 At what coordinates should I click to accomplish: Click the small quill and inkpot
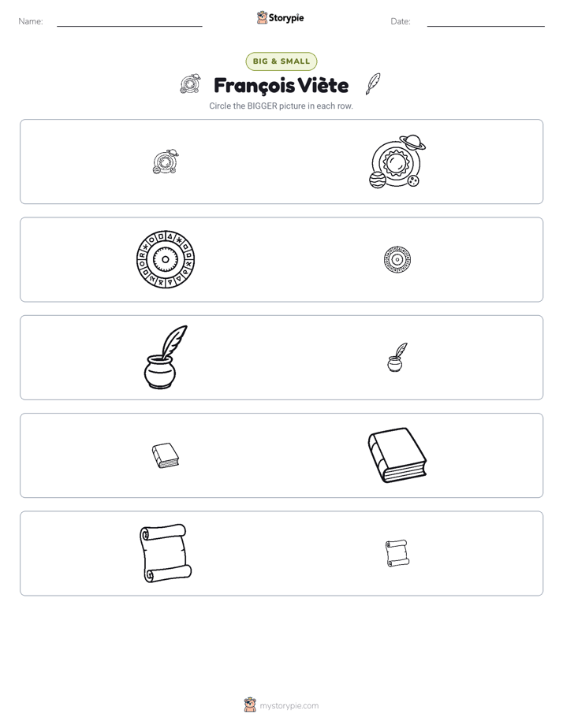click(397, 357)
